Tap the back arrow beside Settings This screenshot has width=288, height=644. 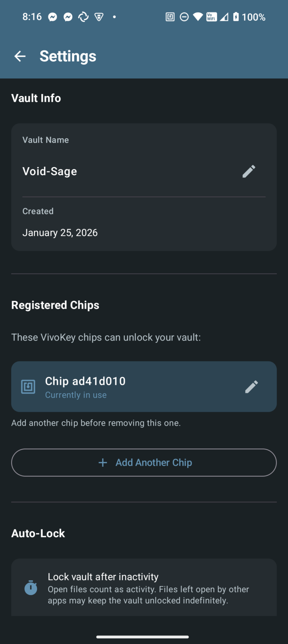(20, 56)
